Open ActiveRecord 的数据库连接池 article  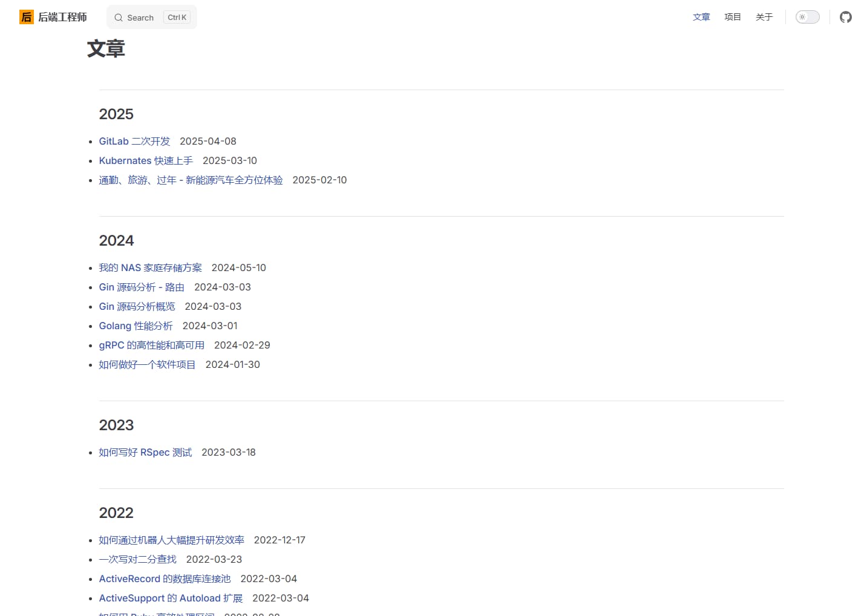point(165,578)
